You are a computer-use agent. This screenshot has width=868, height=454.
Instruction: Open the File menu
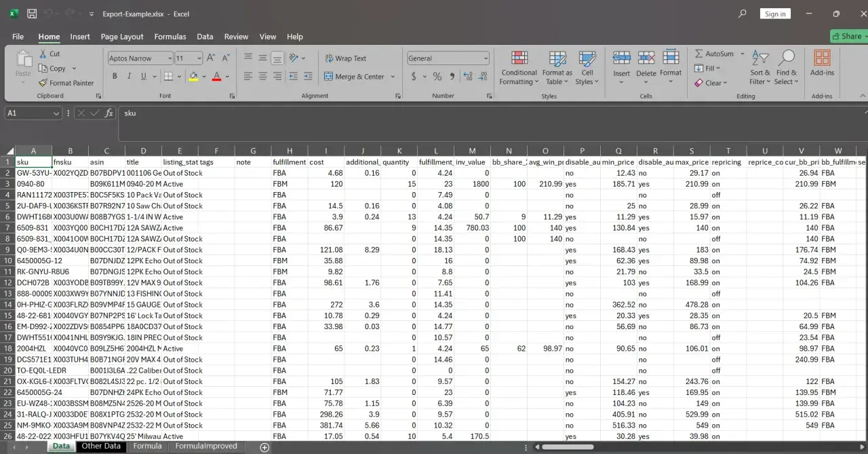click(18, 37)
